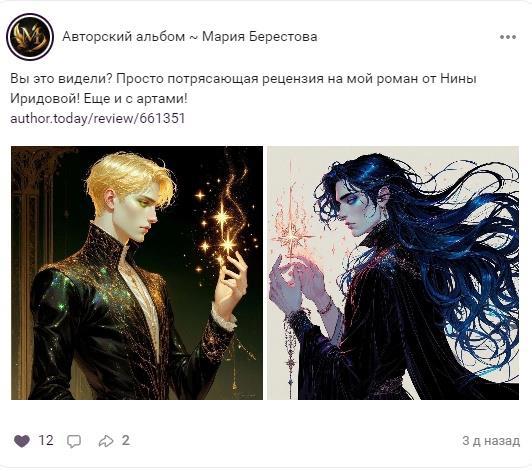Open the three-dot post options menu

[508, 37]
